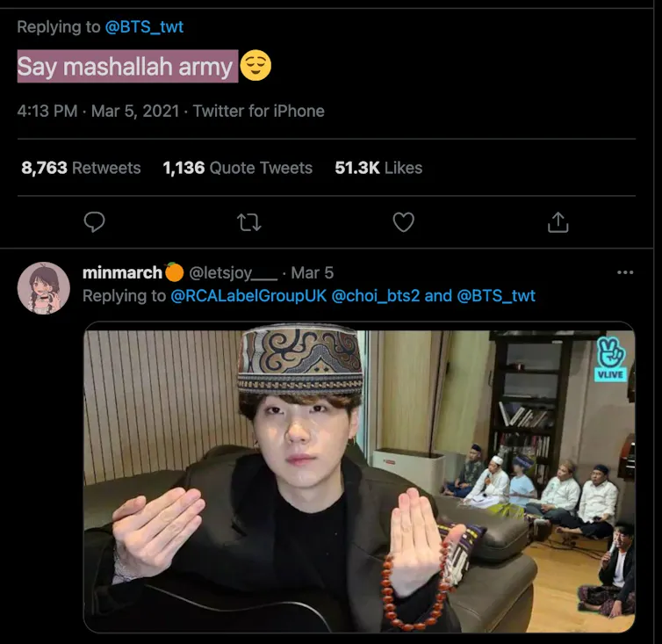Screen dimensions: 662x644
Task: Open the attached image in the reply
Action: coord(358,479)
